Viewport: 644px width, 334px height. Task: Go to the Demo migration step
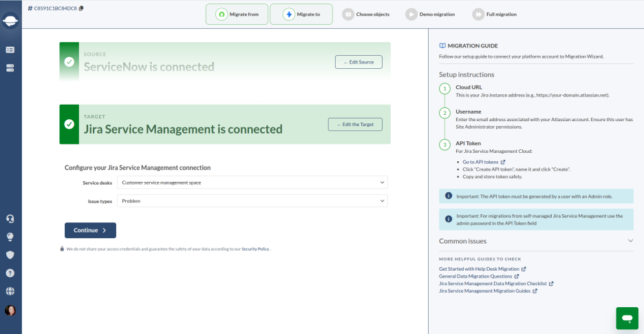(430, 14)
